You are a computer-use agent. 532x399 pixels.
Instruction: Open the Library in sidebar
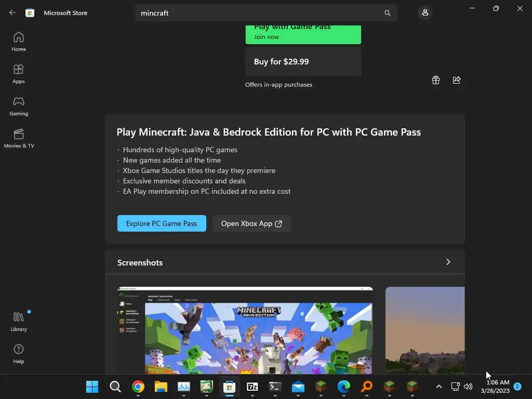click(x=19, y=321)
